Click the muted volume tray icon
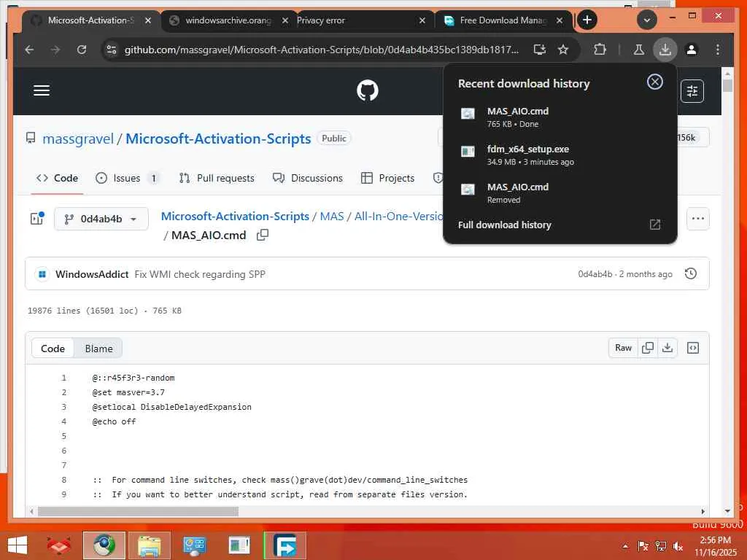Image resolution: width=747 pixels, height=560 pixels. 678,546
